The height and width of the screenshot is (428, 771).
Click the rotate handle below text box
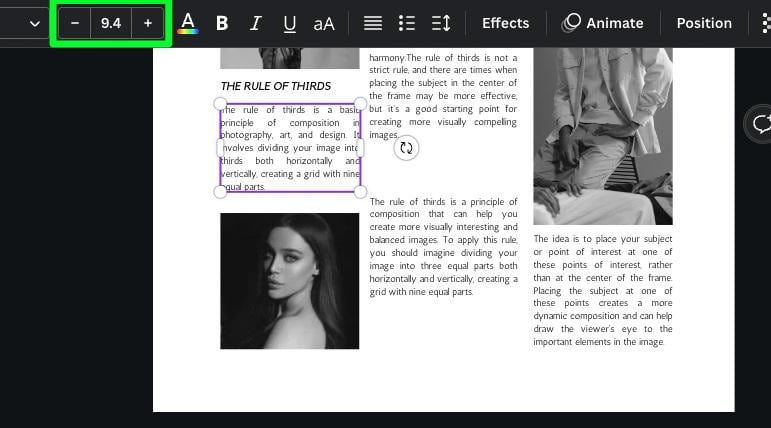pyautogui.click(x=406, y=148)
